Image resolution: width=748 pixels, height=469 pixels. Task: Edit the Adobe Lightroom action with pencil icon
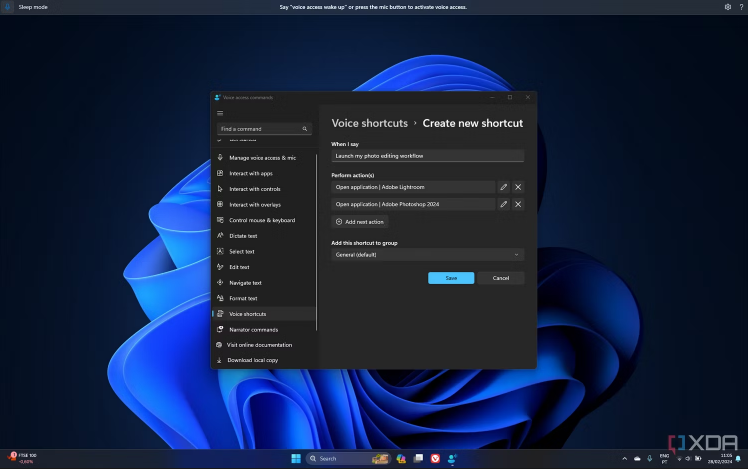(503, 187)
